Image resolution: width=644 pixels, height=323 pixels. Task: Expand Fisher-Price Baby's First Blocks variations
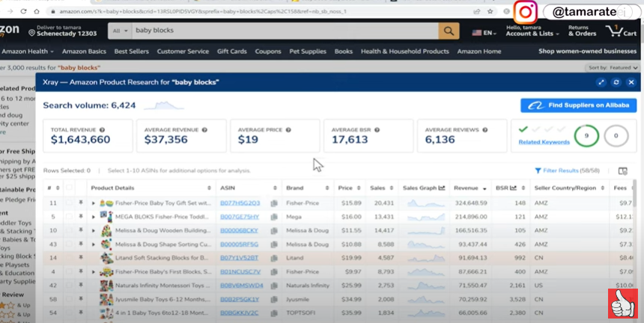click(94, 271)
